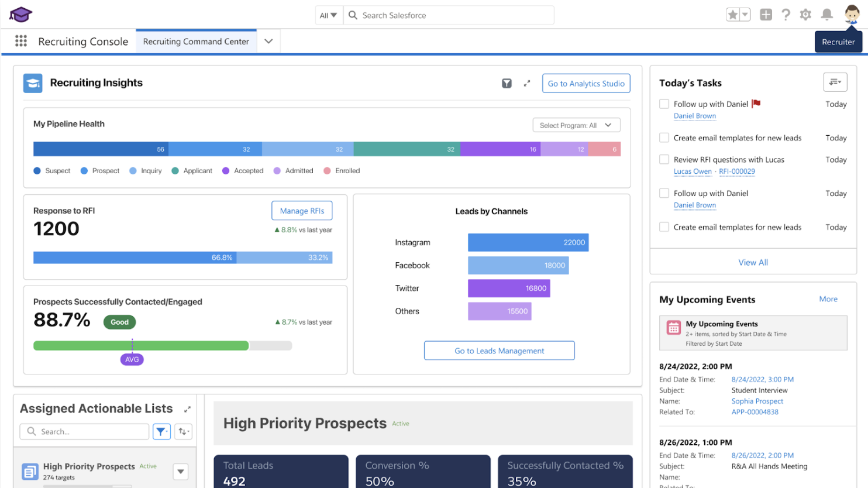Check the first Create email templates task
The width and height of the screenshot is (868, 488).
[x=664, y=138]
